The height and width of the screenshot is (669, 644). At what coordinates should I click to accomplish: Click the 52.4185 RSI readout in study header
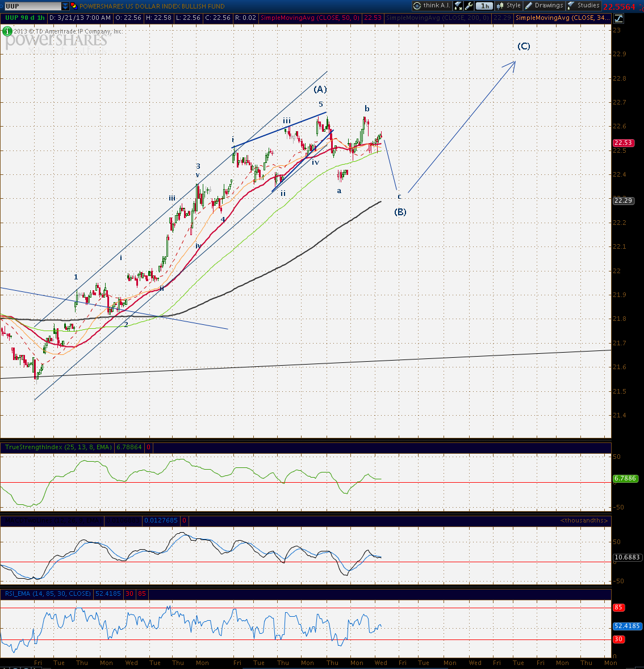point(108,593)
